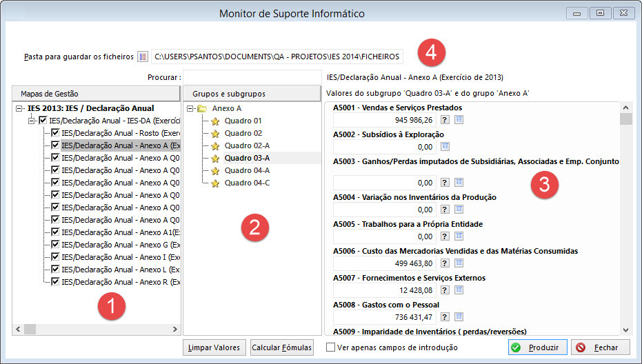642x364 pixels.
Task: Collapse the Anexo A group node
Action: (190, 108)
